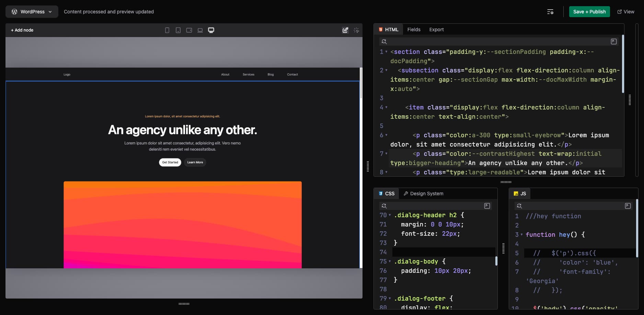This screenshot has height=315, width=644.
Task: Open search and replace in HTML editor
Action: (x=384, y=42)
